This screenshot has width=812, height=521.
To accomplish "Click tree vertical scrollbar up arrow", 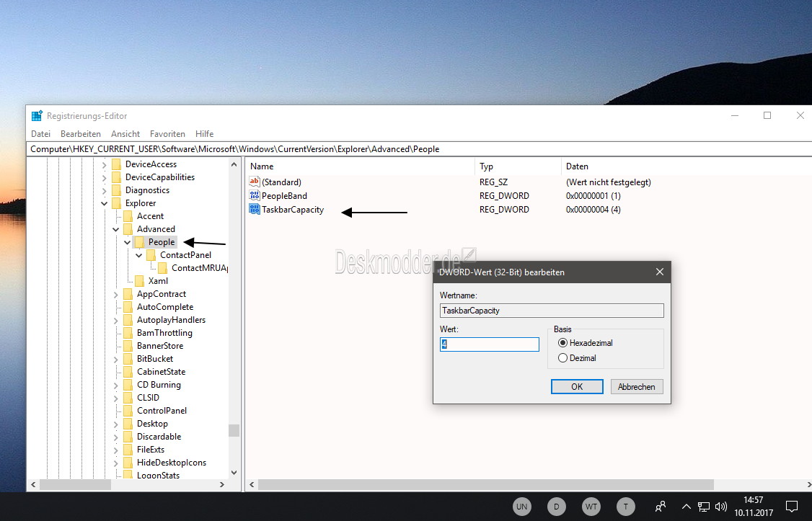I will pos(234,164).
